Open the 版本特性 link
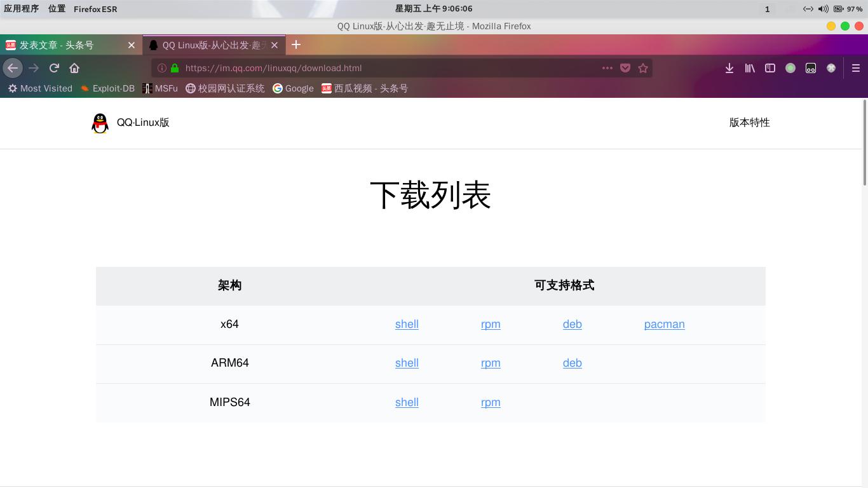This screenshot has width=868, height=488. pos(749,123)
